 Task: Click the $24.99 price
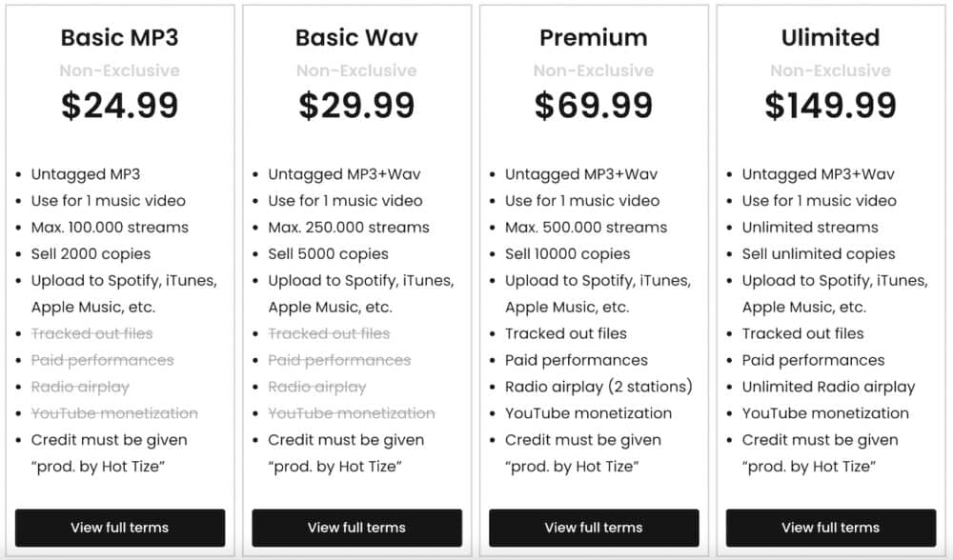(120, 106)
